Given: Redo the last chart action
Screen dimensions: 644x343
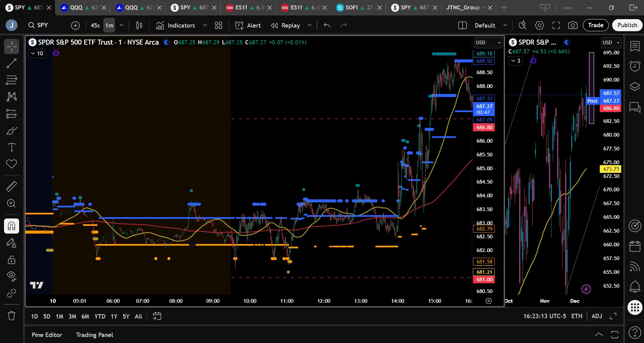Looking at the screenshot, I should point(343,26).
